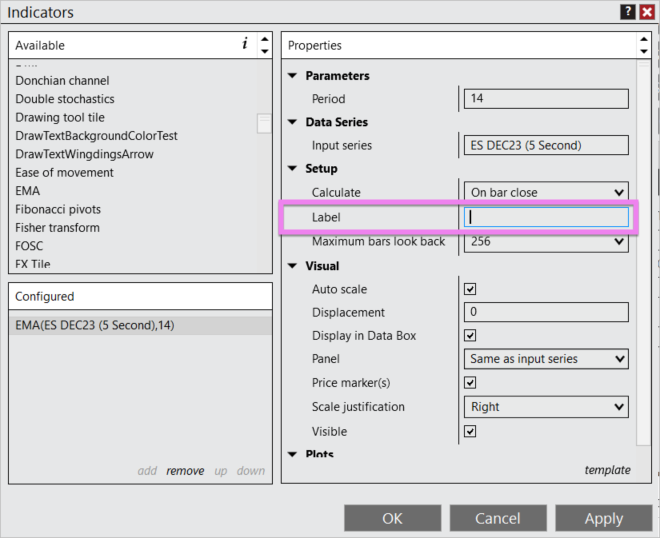Select Donchian channel indicator
This screenshot has height=538, width=660.
click(62, 80)
